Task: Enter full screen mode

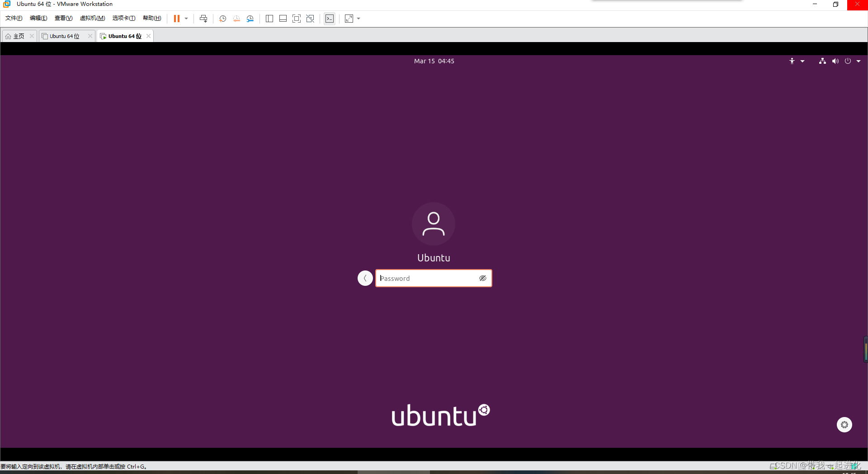Action: pos(297,19)
